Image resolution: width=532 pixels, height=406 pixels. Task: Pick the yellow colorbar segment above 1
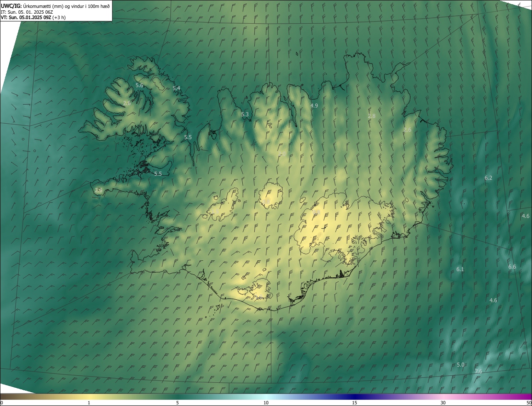click(89, 397)
